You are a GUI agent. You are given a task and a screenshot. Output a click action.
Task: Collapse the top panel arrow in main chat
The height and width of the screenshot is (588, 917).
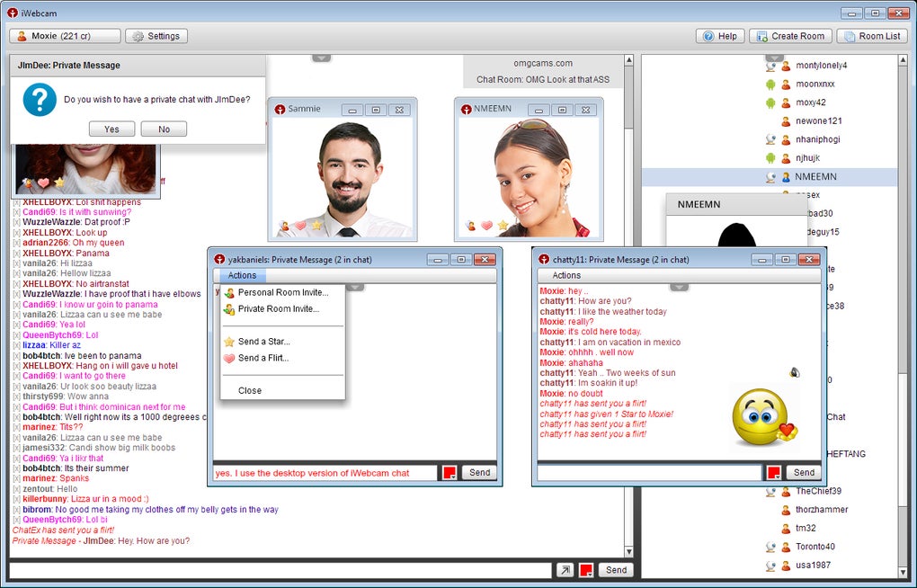[321, 58]
